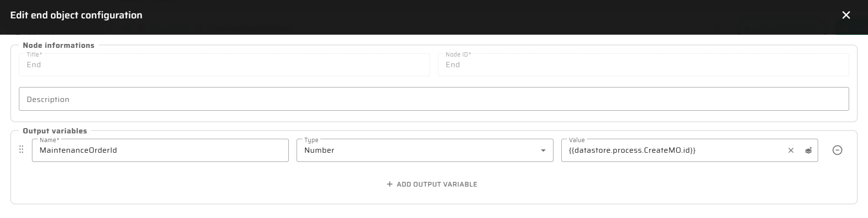
Task: Click the Output variables section heading
Action: pos(55,131)
